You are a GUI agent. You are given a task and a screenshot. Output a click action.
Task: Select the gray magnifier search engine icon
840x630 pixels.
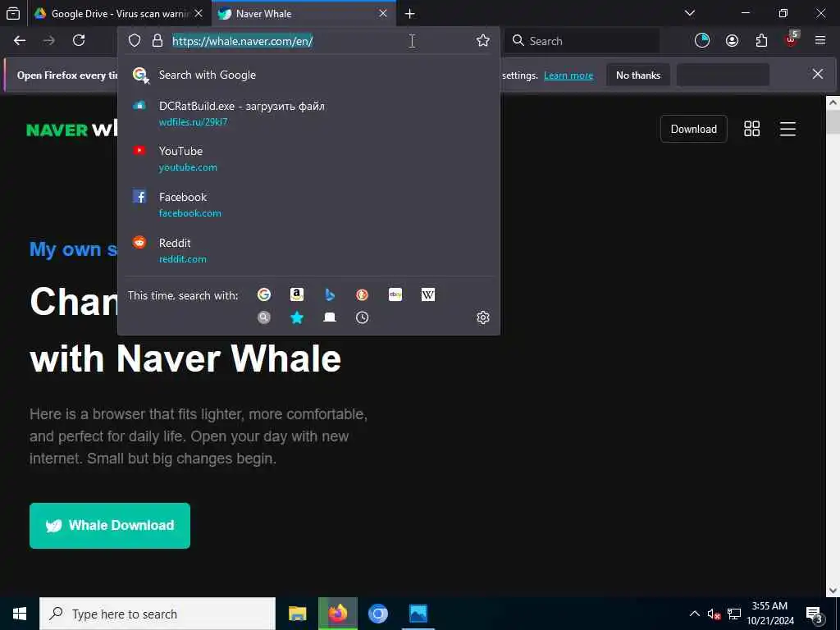pyautogui.click(x=264, y=317)
